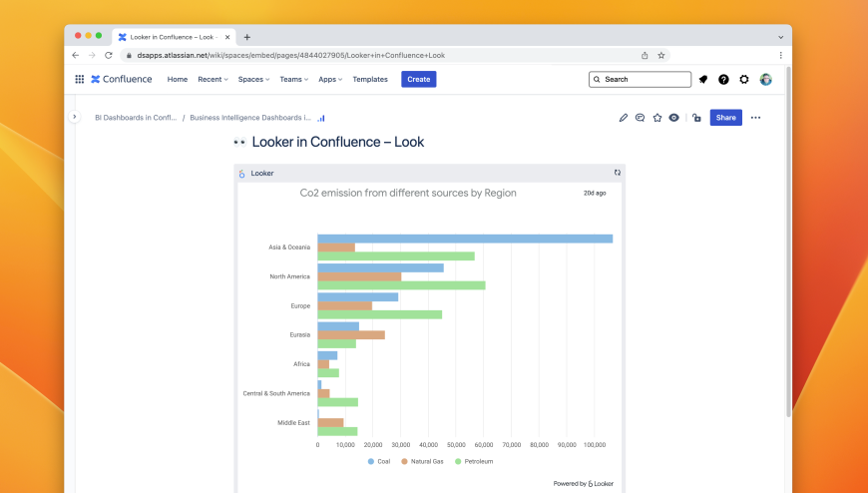This screenshot has width=868, height=493.
Task: Open the page comments icon
Action: [x=641, y=118]
